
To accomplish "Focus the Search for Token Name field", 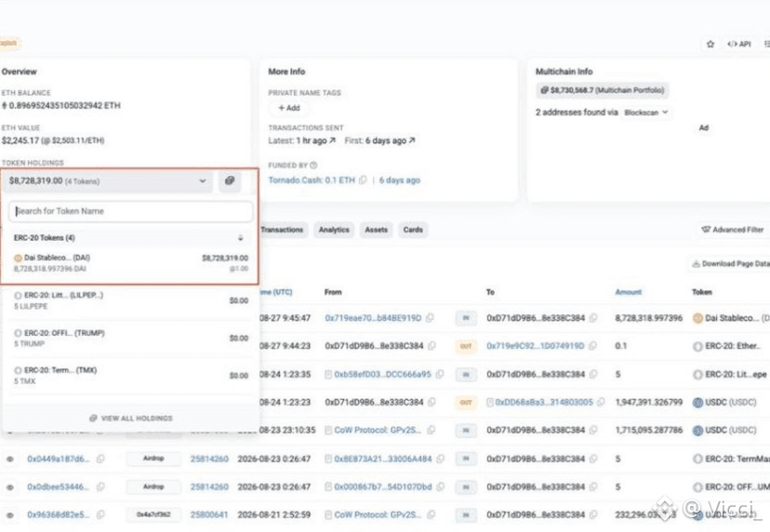I will coord(130,211).
